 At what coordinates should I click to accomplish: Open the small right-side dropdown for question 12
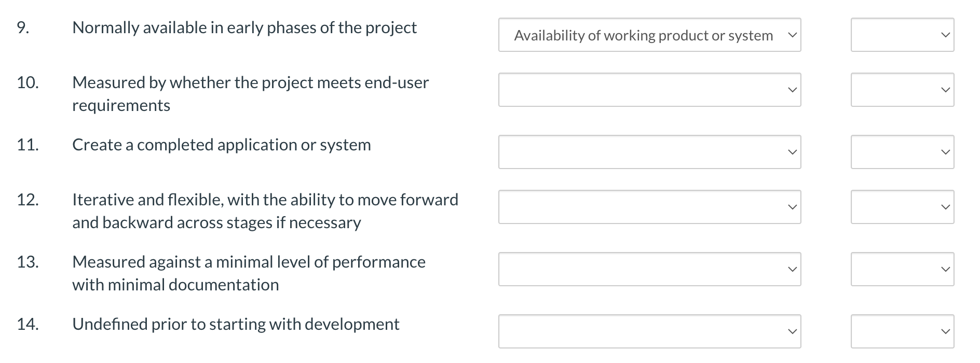tap(902, 206)
